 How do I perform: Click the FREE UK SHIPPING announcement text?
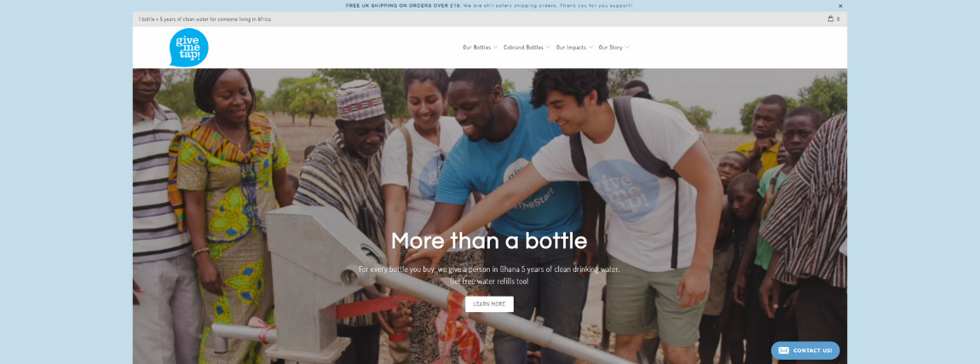pyautogui.click(x=489, y=6)
